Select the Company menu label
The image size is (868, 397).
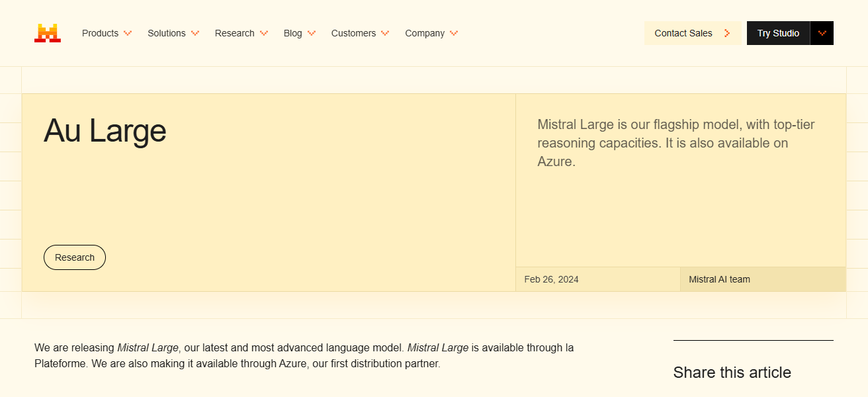pos(425,33)
